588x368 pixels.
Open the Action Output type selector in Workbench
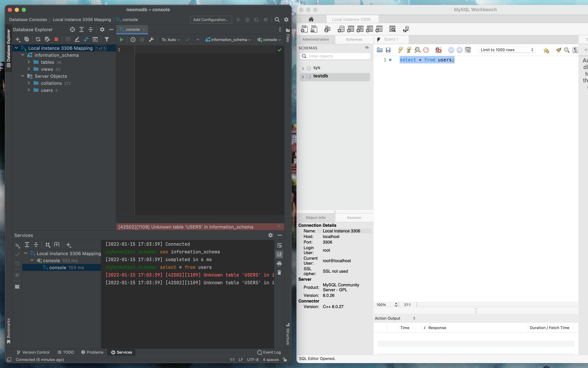395,318
